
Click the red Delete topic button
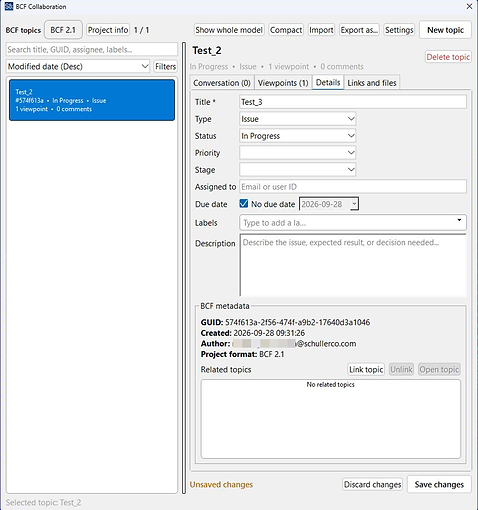click(x=448, y=57)
